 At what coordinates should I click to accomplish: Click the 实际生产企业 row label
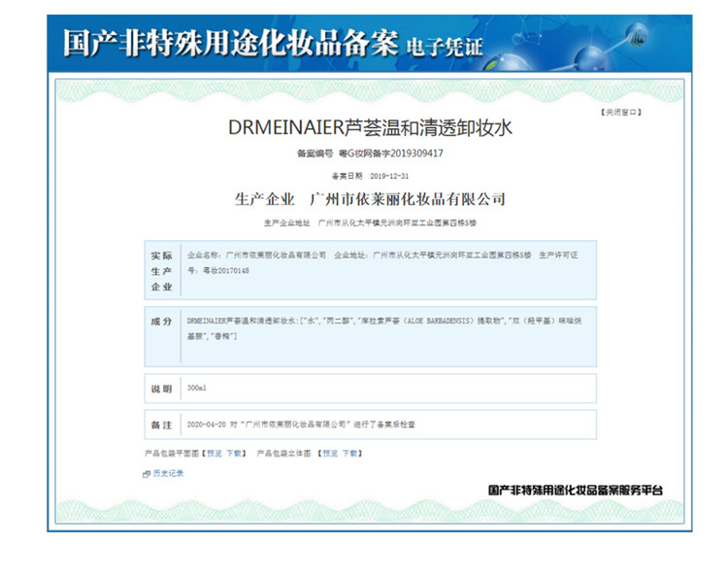click(161, 271)
